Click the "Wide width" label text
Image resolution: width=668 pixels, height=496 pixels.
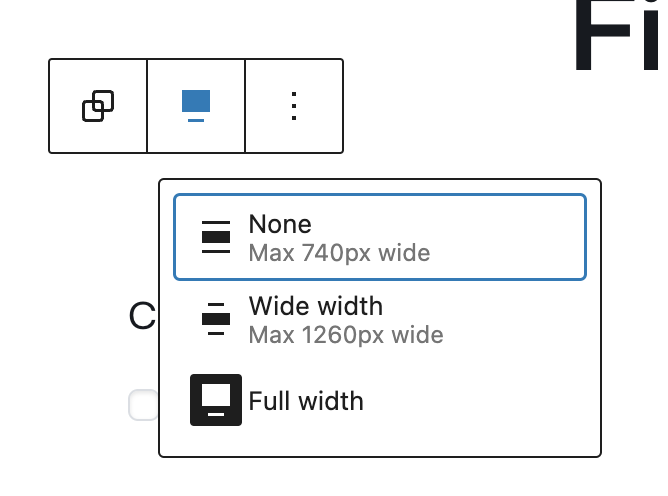pyautogui.click(x=316, y=306)
